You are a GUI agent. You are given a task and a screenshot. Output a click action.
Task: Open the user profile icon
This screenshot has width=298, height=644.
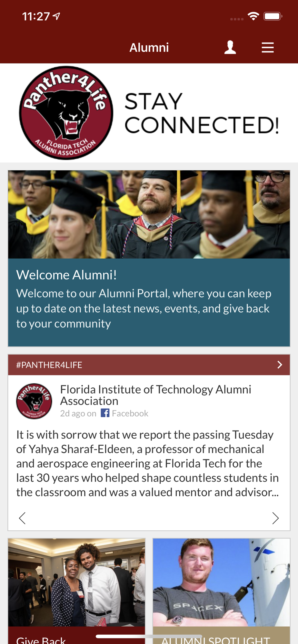[x=230, y=47]
